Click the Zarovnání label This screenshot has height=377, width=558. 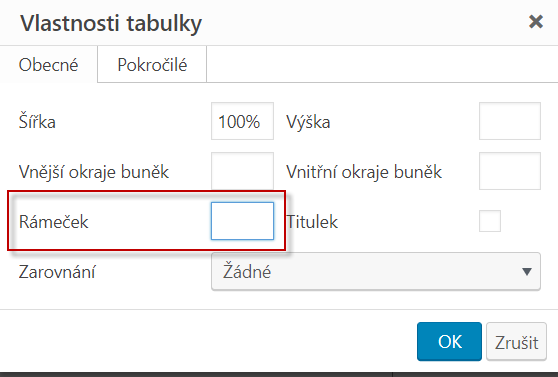coord(57,272)
